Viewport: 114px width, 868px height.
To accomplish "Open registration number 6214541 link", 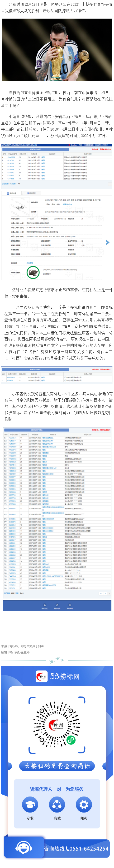I will (11, 160).
